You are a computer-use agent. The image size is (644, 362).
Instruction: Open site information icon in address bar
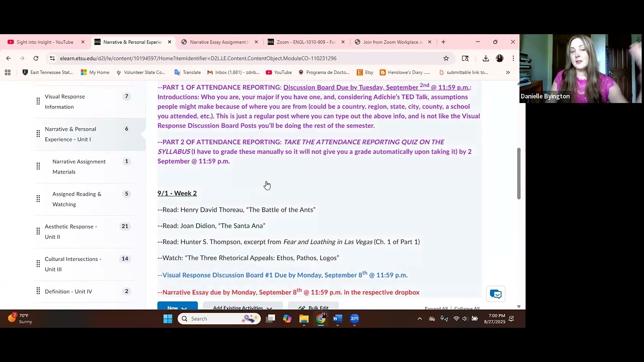coord(52,58)
